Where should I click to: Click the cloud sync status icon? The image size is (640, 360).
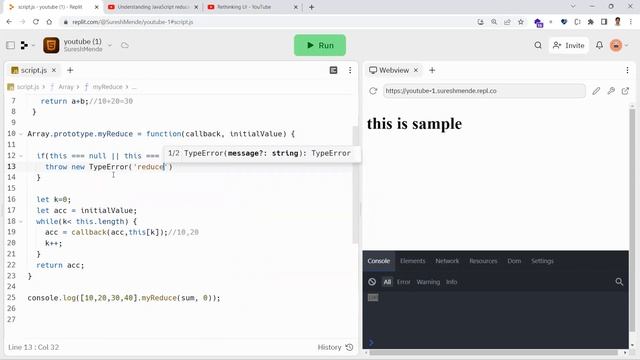[x=125, y=45]
